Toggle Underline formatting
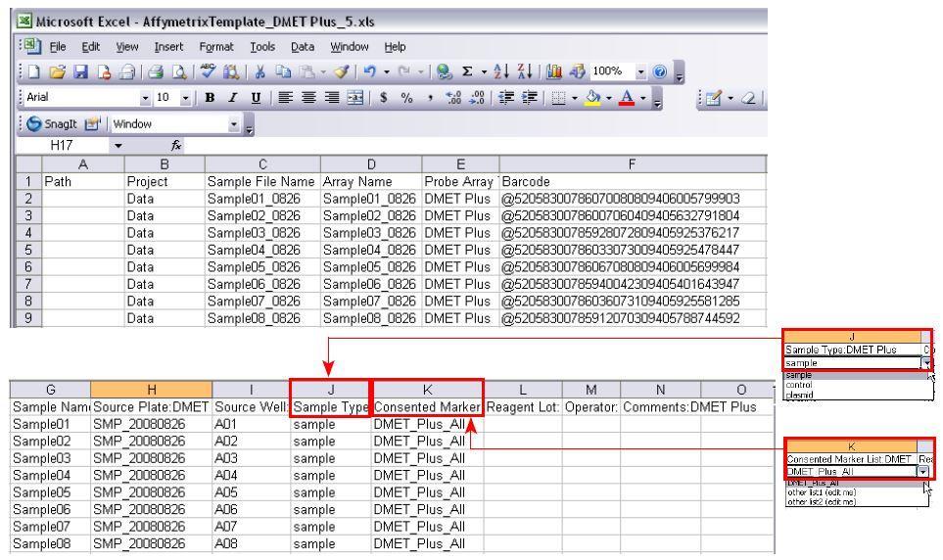The width and height of the screenshot is (943, 560). pyautogui.click(x=257, y=98)
